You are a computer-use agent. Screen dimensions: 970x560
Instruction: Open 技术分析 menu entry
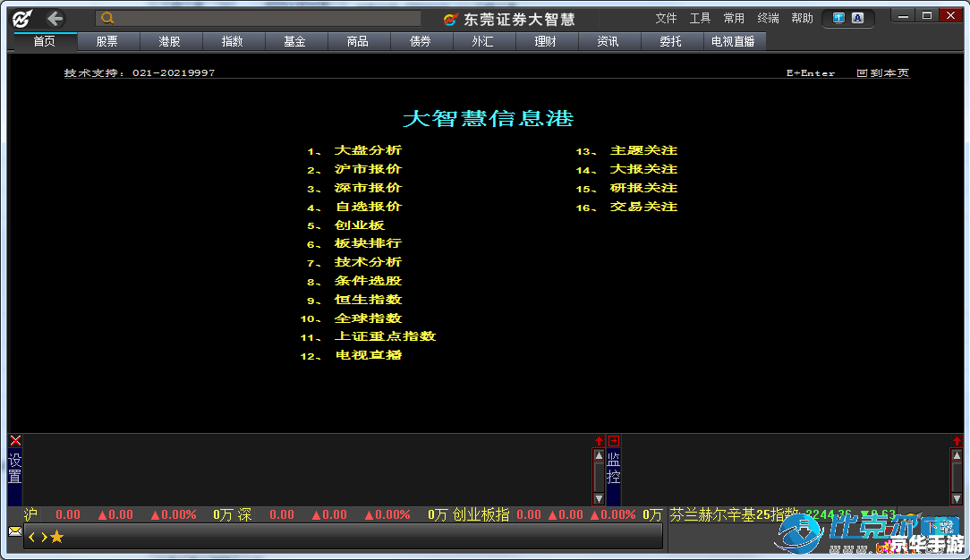click(x=368, y=261)
